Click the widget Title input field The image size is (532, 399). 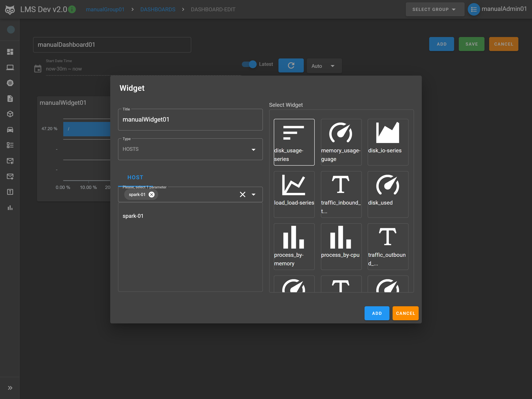click(x=190, y=120)
